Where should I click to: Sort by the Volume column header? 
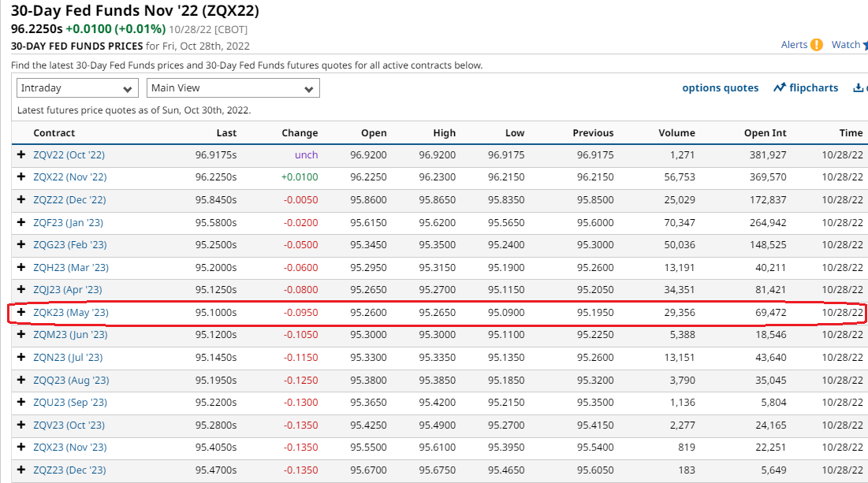click(676, 133)
